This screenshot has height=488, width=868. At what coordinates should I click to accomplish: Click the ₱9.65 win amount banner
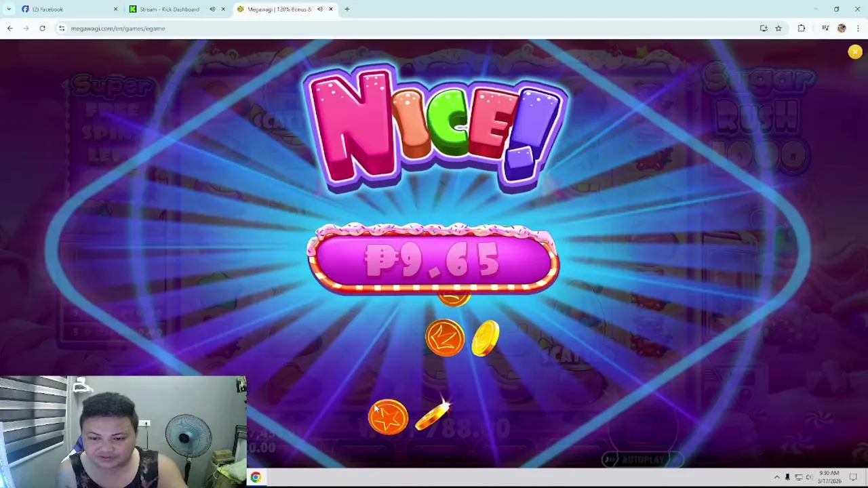pos(433,259)
